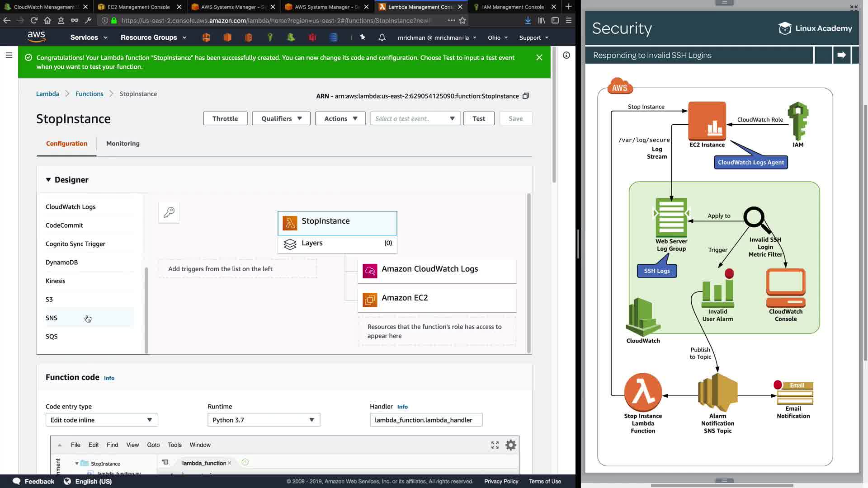Viewport: 868px width, 488px height.
Task: Follow the Functions breadcrumb link
Action: coord(89,94)
